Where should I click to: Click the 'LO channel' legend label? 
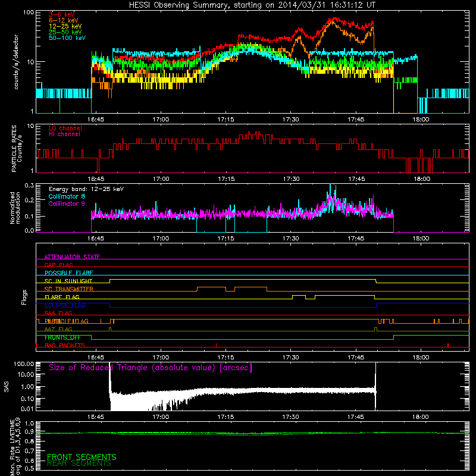coord(65,128)
